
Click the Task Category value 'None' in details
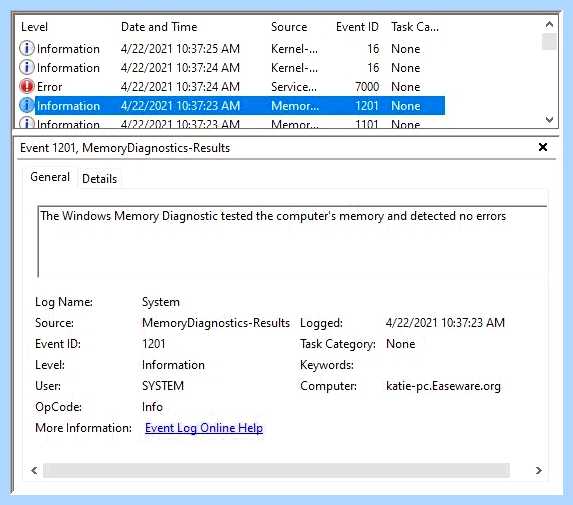[401, 343]
